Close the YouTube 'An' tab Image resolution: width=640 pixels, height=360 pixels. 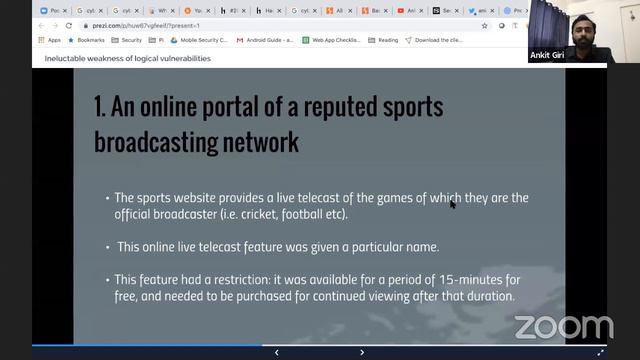[x=421, y=11]
